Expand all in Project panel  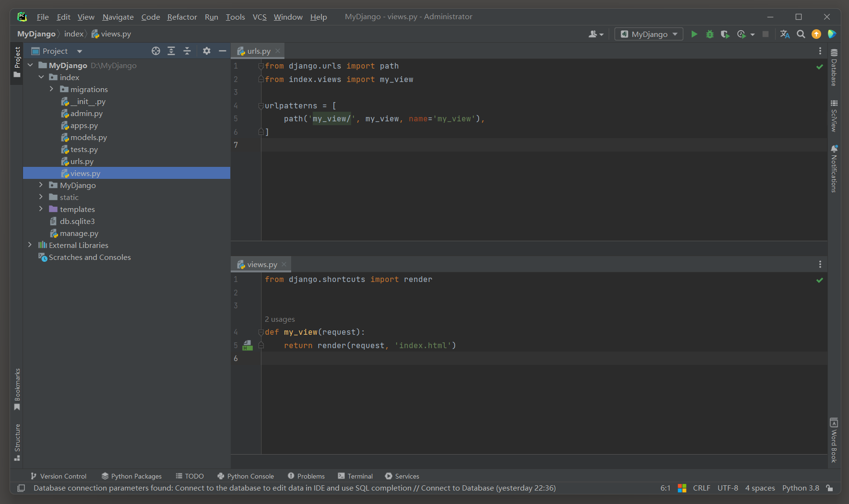pos(171,51)
